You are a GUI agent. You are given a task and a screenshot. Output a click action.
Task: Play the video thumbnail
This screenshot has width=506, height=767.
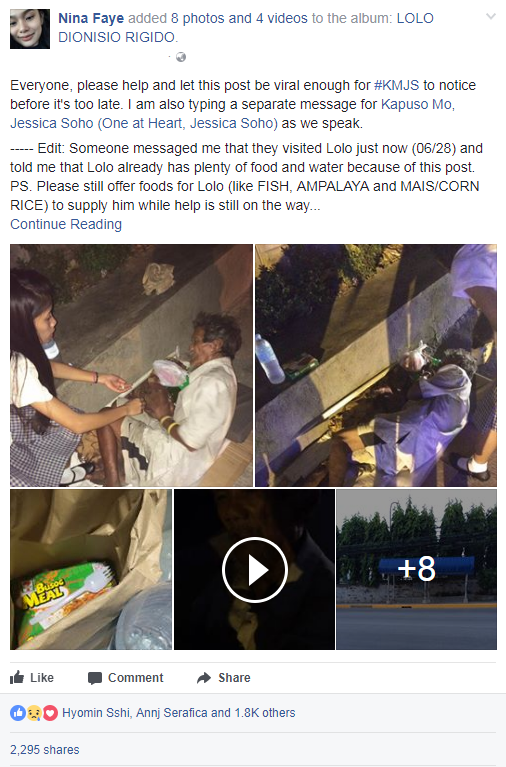point(254,570)
